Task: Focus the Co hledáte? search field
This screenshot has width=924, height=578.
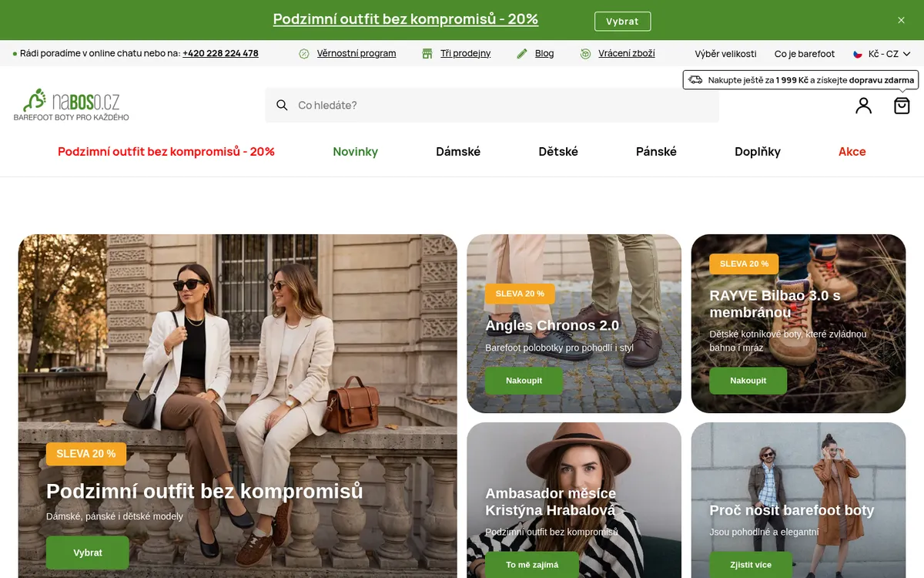Action: coord(492,105)
